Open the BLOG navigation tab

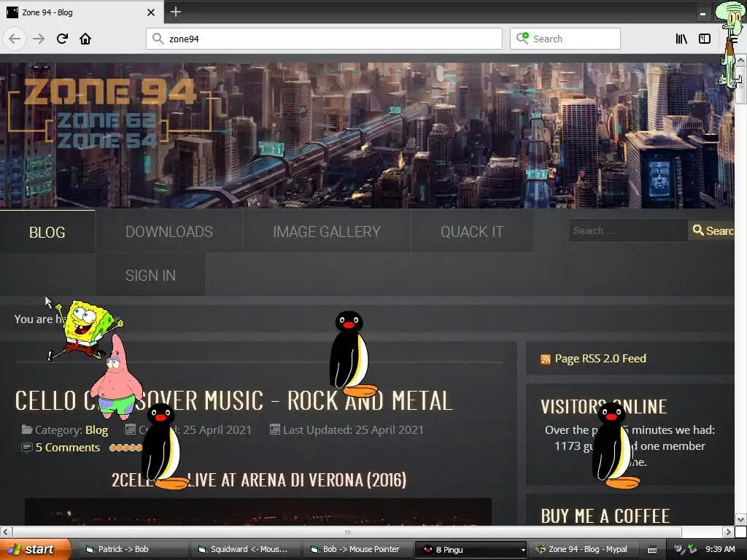click(x=47, y=232)
